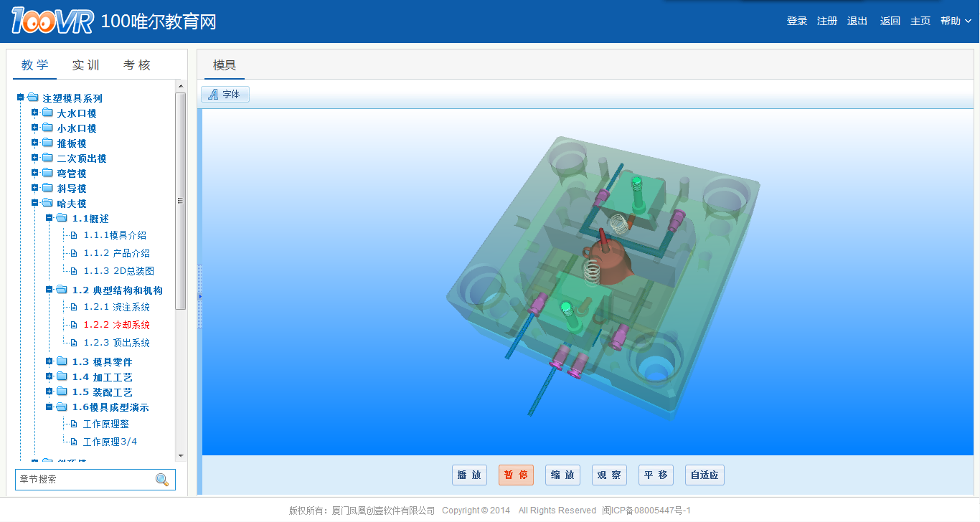Click the folder icon of 1.3 模具零件
This screenshot has width=980, height=522.
pos(62,361)
